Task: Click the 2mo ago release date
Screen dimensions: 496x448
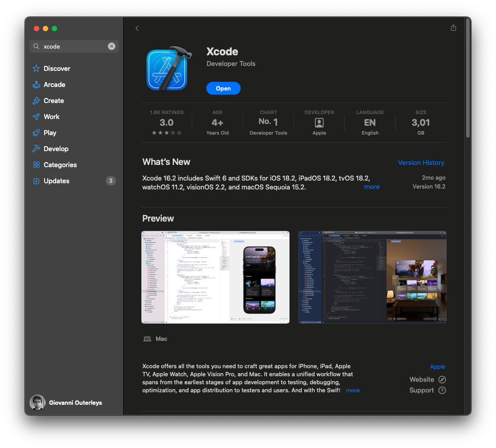Action: click(x=434, y=178)
